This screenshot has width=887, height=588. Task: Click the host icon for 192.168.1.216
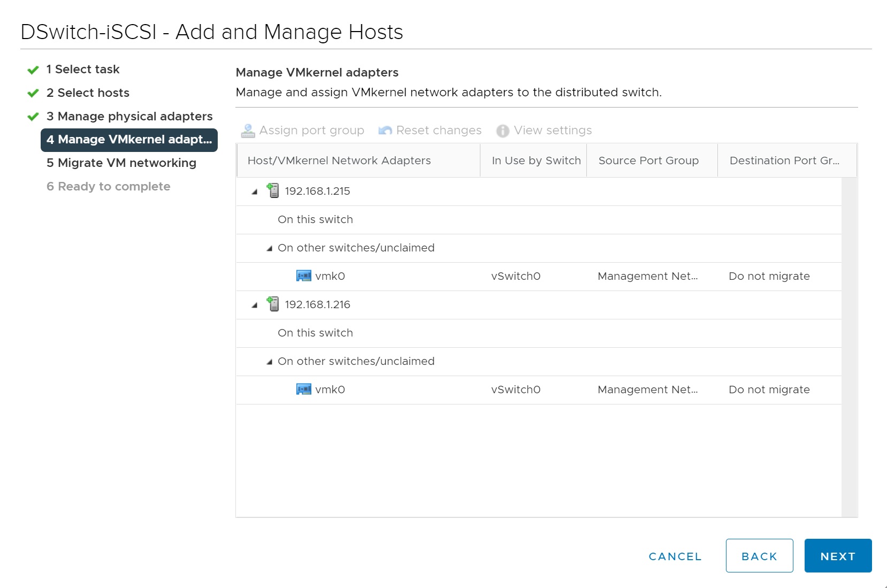[x=273, y=304]
